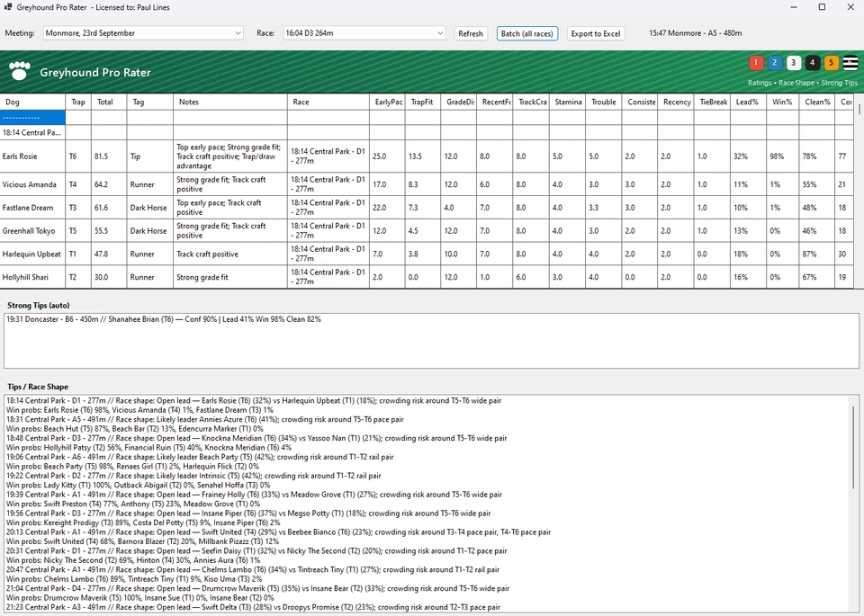Select the black trap 4 badge
The width and height of the screenshot is (864, 616).
click(x=812, y=63)
